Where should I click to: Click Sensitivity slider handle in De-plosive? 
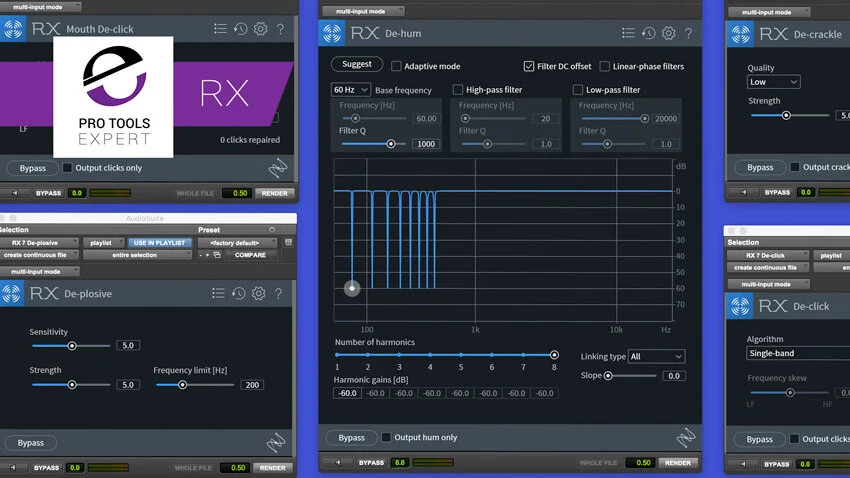(x=72, y=346)
